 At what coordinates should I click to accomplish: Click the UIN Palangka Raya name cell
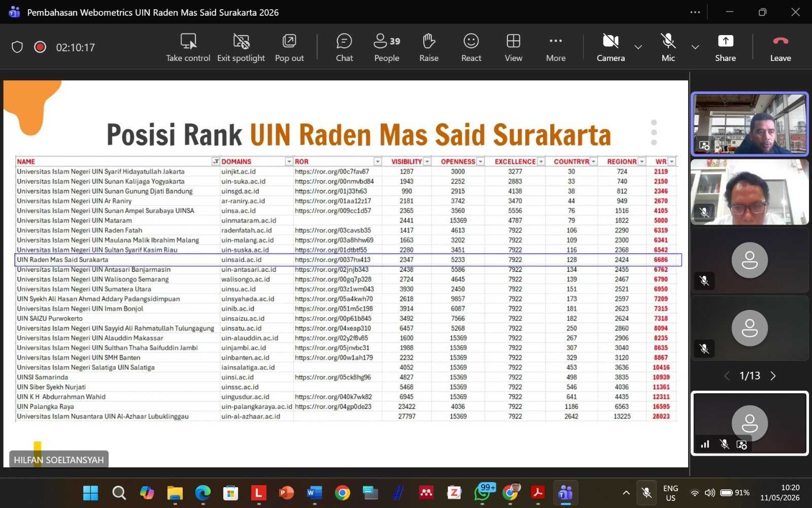coord(45,406)
